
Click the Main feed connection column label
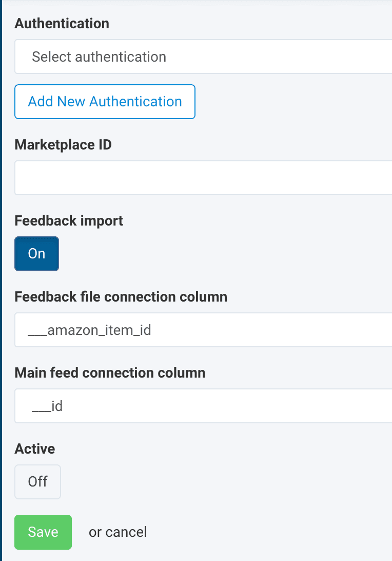tap(110, 373)
